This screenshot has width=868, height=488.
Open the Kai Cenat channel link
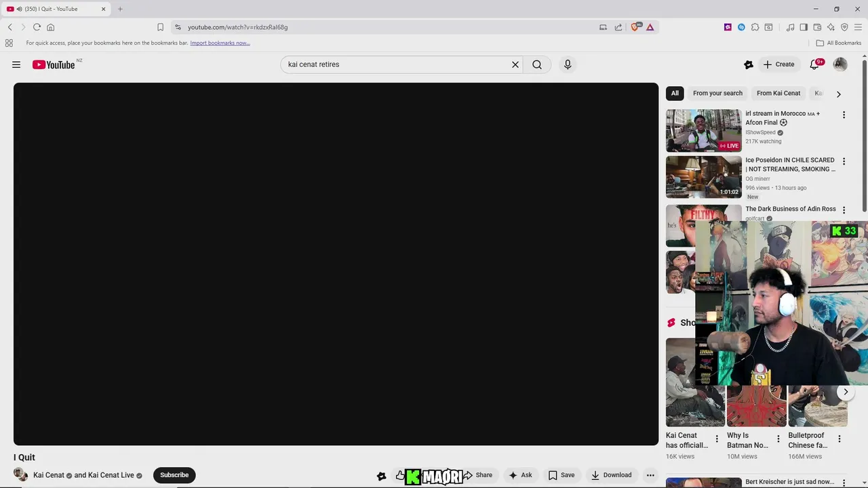(49, 475)
